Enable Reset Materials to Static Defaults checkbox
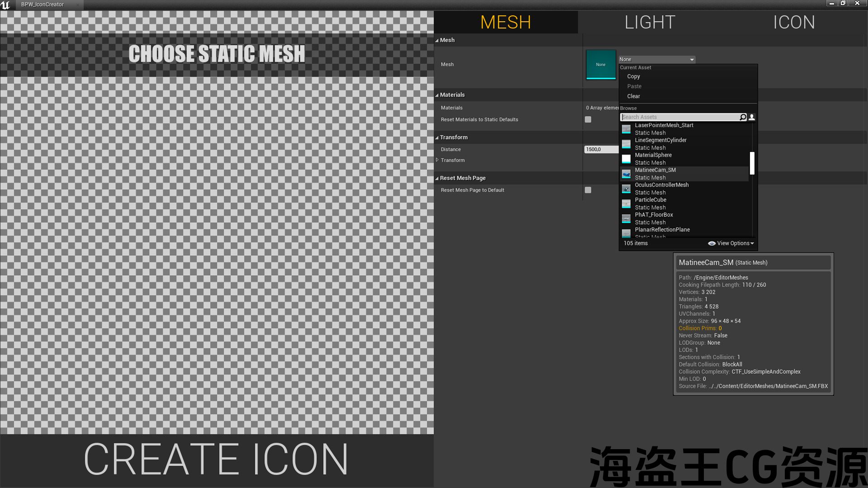 (x=588, y=120)
